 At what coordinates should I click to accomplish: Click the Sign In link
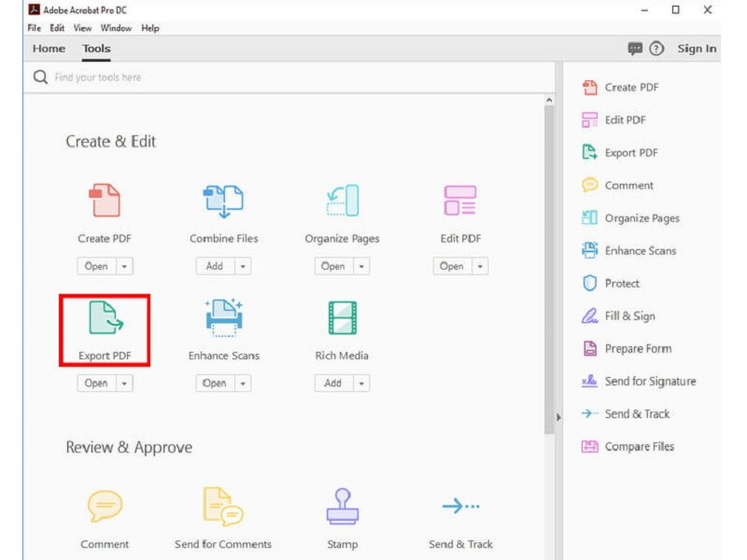click(697, 49)
